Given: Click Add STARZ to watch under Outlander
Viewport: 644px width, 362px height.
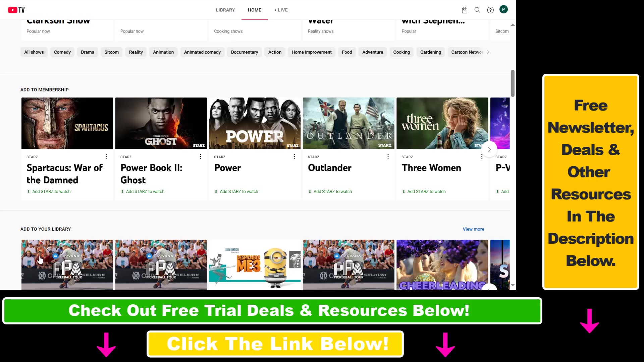Looking at the screenshot, I should coord(332,191).
